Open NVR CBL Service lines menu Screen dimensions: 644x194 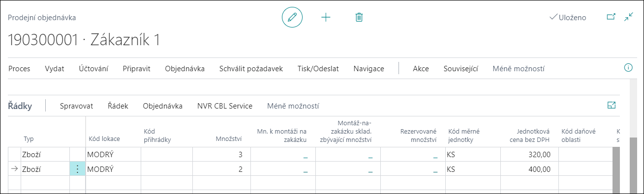pos(225,106)
